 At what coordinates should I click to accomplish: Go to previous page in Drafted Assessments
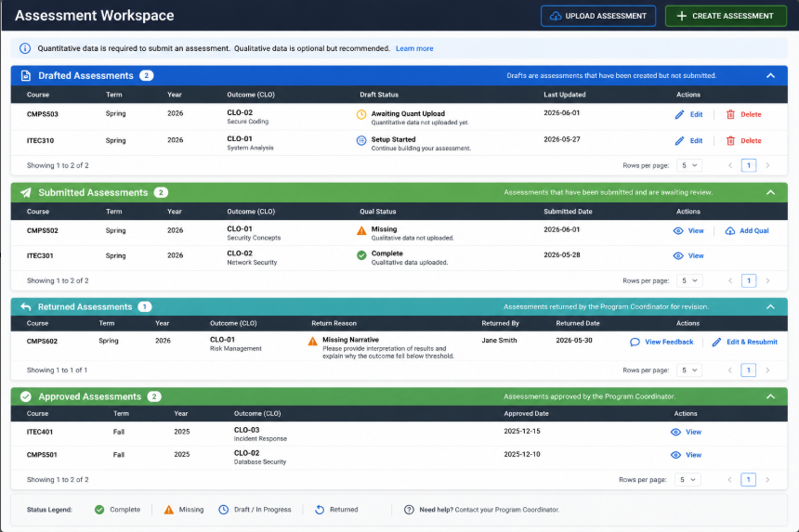(730, 165)
